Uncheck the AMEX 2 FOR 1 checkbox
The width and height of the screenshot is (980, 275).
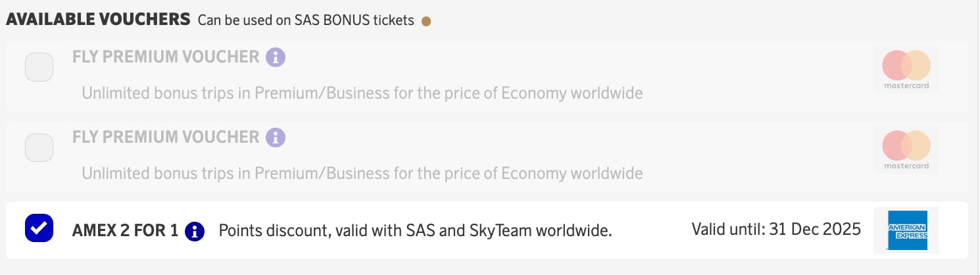[x=39, y=228]
